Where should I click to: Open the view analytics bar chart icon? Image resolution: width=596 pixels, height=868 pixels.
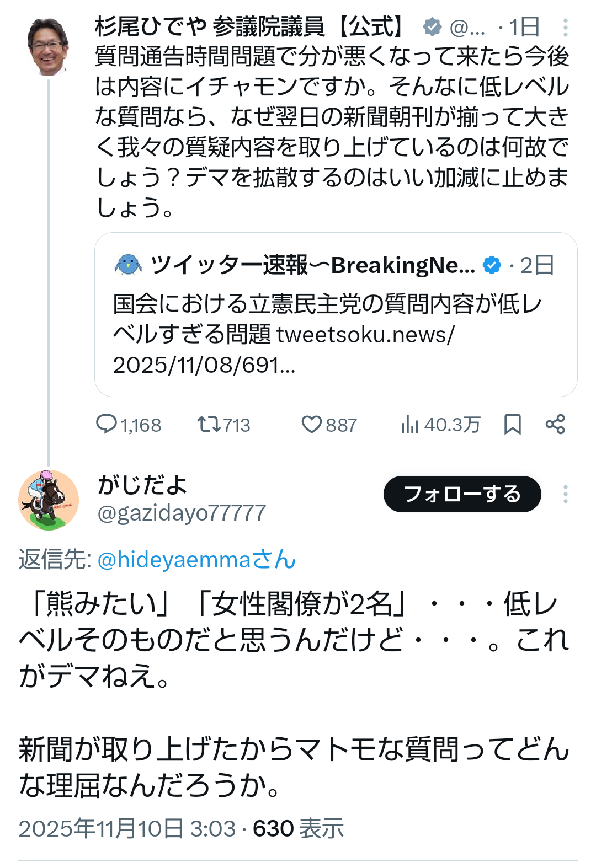(x=410, y=424)
